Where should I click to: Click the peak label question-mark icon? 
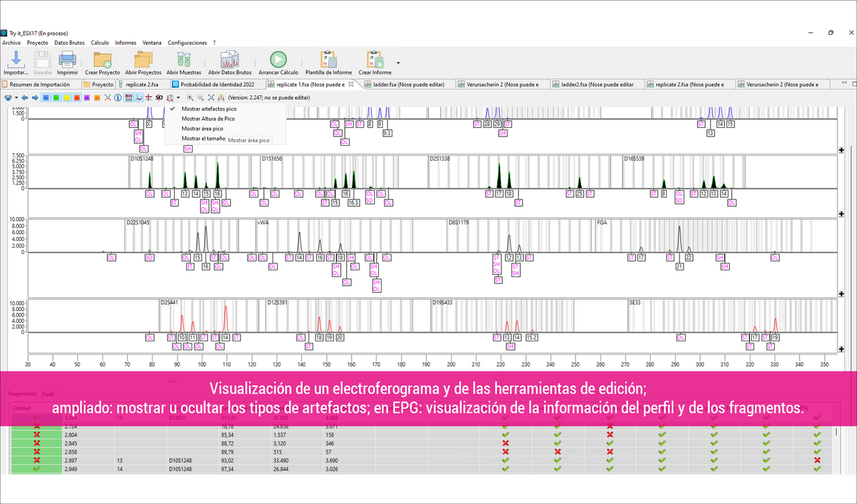point(169,98)
